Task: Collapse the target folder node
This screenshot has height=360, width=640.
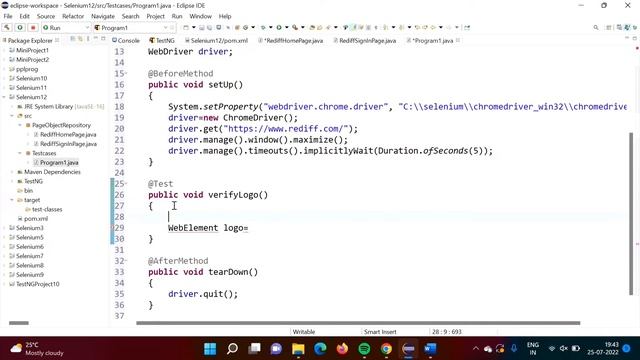Action: pos(12,200)
